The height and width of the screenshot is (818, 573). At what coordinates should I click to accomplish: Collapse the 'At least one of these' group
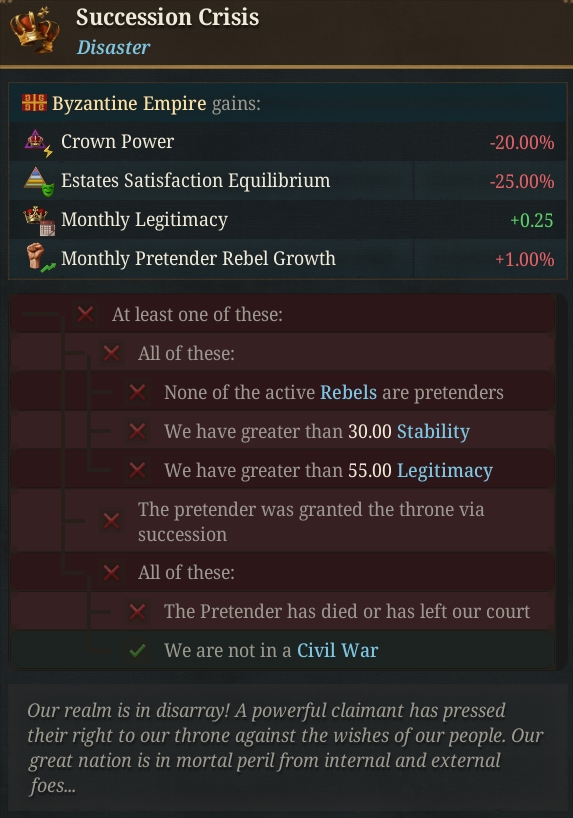[85, 315]
